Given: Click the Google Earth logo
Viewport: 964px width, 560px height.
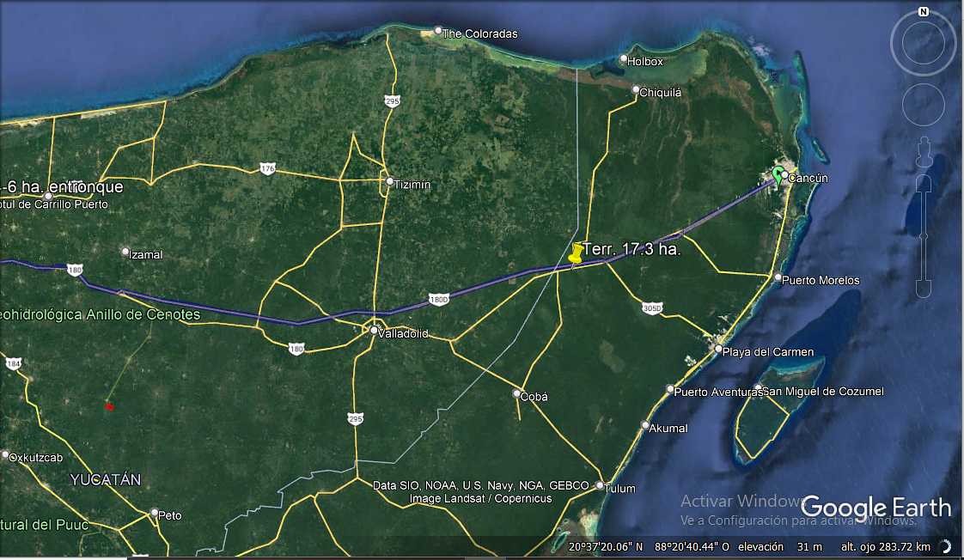Looking at the screenshot, I should pyautogui.click(x=876, y=507).
